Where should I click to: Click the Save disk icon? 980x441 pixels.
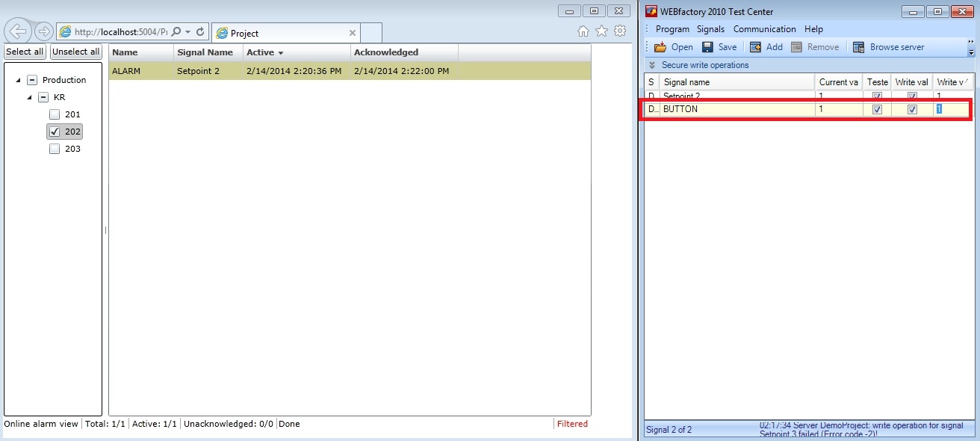(707, 47)
